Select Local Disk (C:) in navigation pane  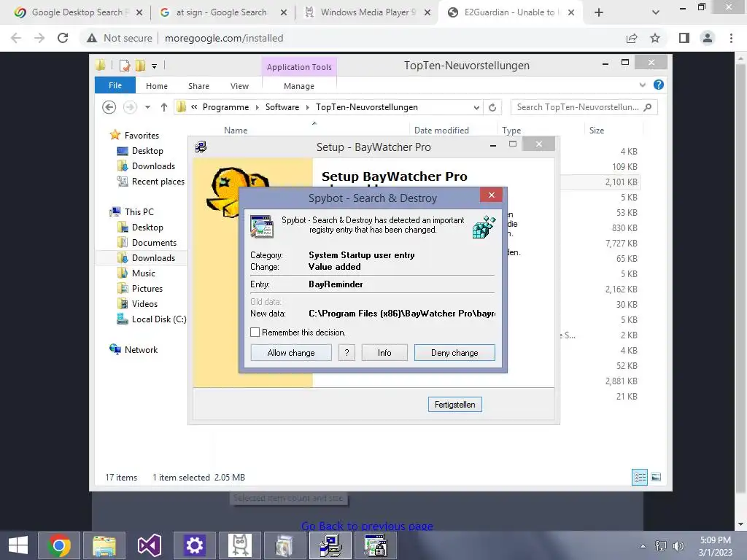click(x=158, y=319)
